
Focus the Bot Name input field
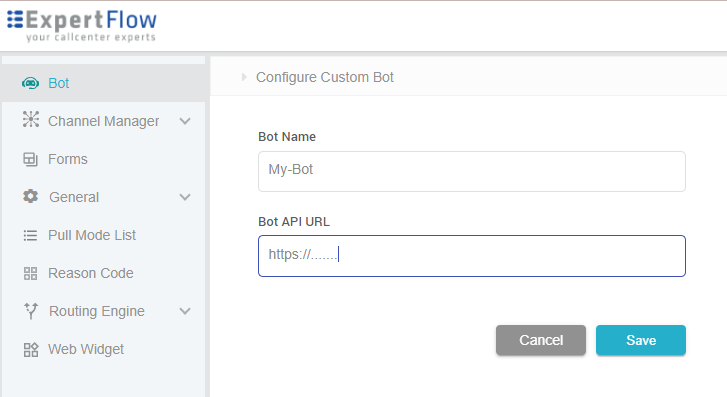point(472,171)
